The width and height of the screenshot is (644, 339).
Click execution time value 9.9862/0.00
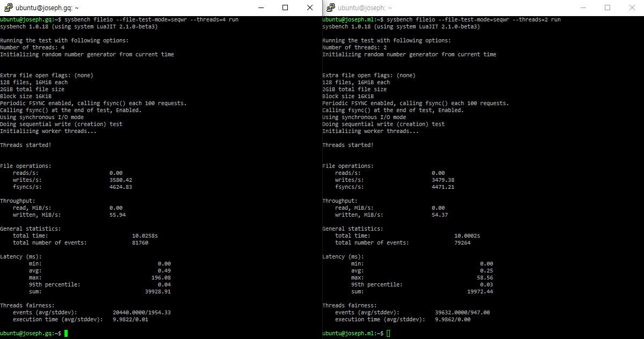453,319
